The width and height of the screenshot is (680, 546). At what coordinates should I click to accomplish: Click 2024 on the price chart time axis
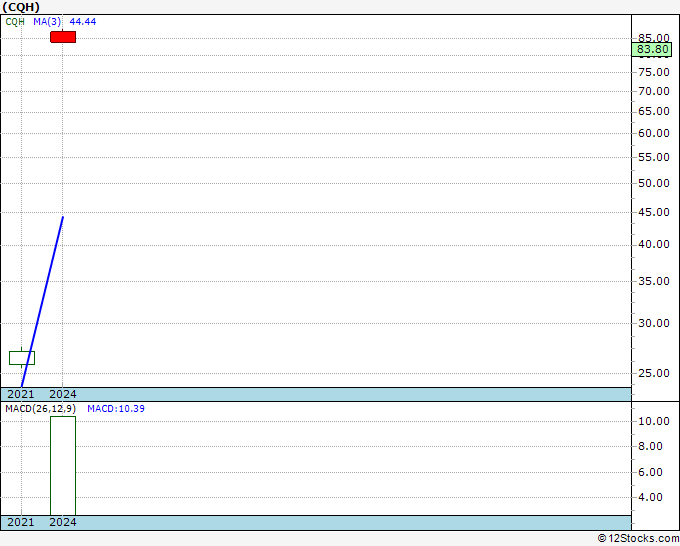point(63,394)
